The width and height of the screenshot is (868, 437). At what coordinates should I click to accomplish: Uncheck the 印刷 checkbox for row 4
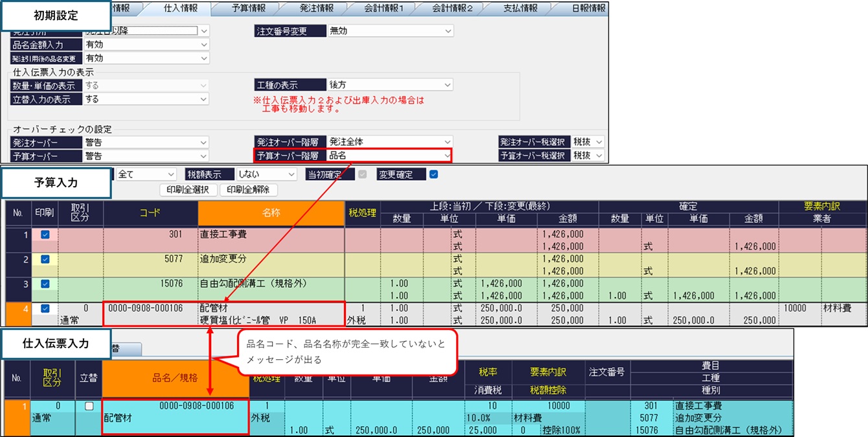[45, 308]
